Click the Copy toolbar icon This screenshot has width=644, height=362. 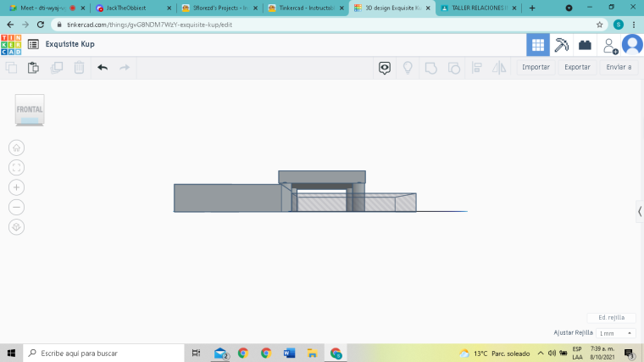[x=11, y=67]
